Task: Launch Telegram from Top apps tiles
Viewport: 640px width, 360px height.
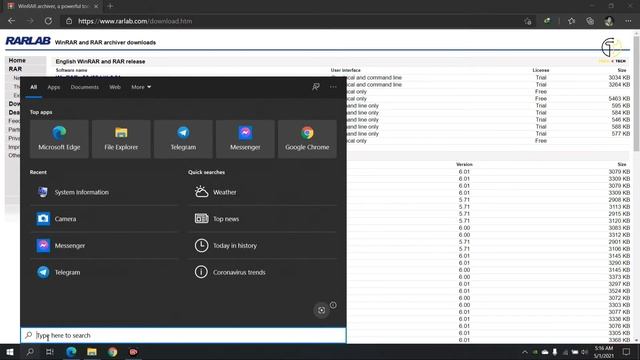Action: tap(183, 139)
